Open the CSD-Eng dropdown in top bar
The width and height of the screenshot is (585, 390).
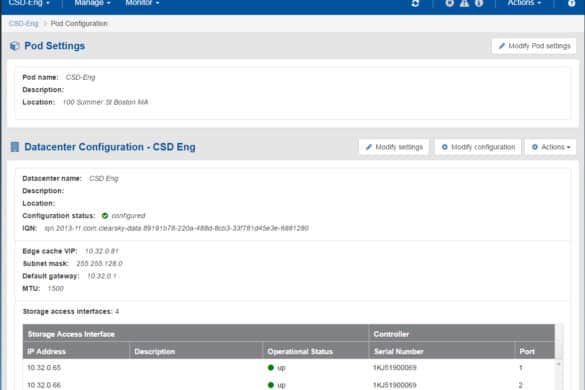tap(29, 3)
